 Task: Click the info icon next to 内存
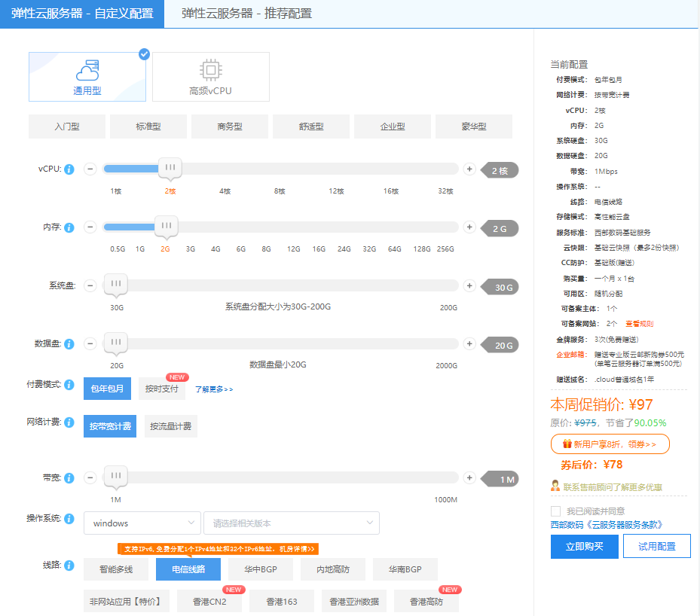(69, 227)
